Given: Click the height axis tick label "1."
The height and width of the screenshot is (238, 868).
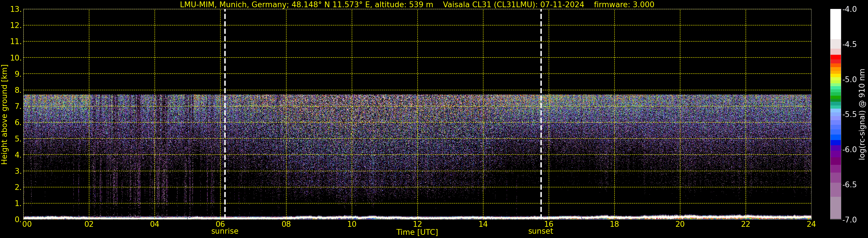Looking at the screenshot, I should (x=18, y=203).
